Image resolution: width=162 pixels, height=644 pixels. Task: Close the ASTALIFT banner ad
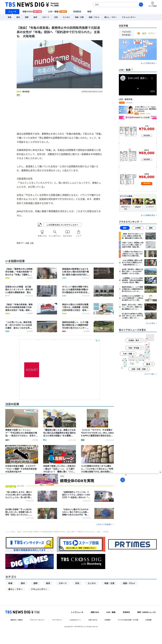point(99,341)
